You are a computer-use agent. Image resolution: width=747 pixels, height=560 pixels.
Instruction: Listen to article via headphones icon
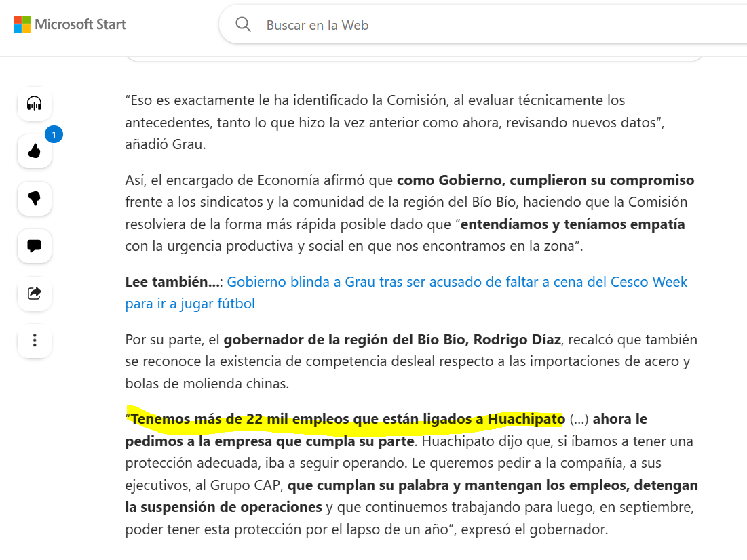coord(35,103)
